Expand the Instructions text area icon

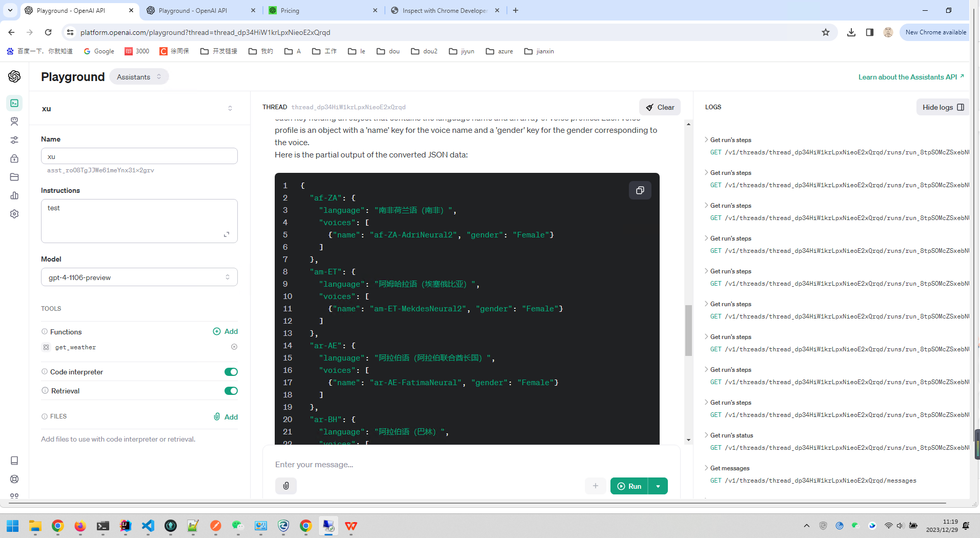coord(227,234)
